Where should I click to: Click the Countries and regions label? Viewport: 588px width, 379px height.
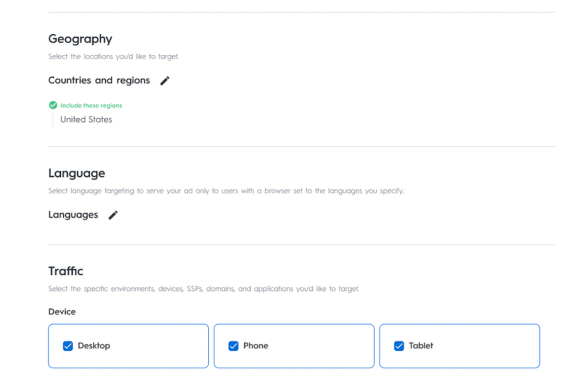[99, 80]
